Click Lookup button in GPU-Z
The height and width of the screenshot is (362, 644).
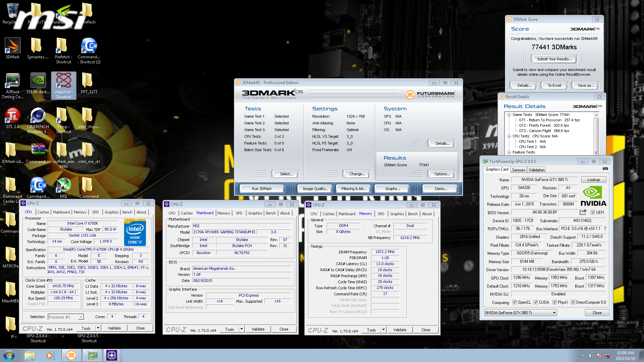click(x=593, y=180)
